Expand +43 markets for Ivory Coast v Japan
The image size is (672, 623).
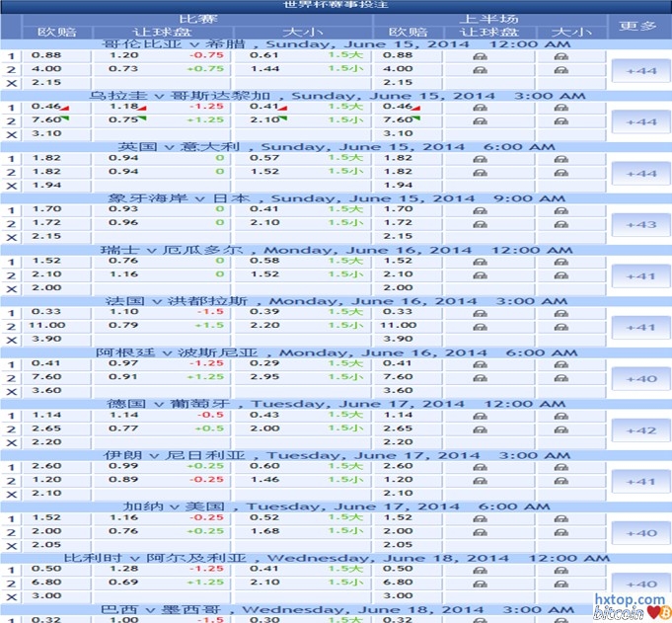pos(640,224)
